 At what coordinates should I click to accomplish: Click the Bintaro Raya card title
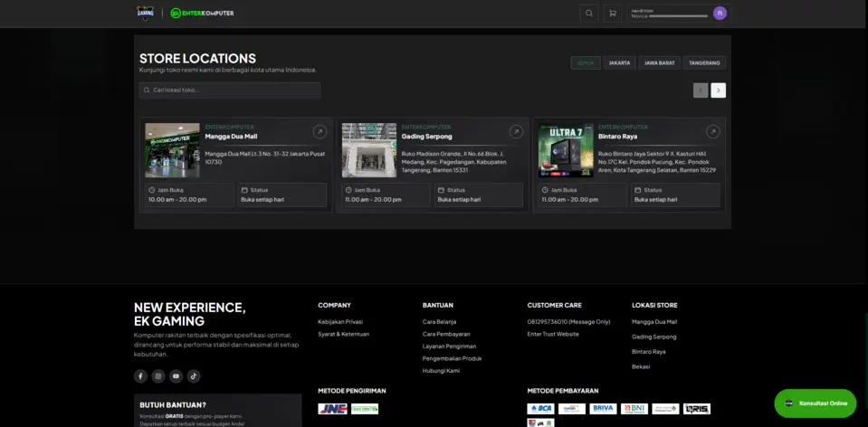[x=617, y=136]
